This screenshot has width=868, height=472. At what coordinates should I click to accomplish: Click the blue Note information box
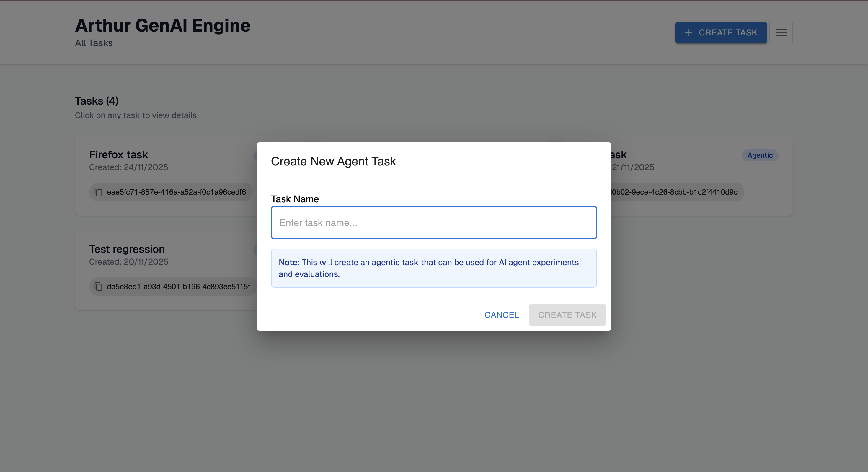point(433,268)
